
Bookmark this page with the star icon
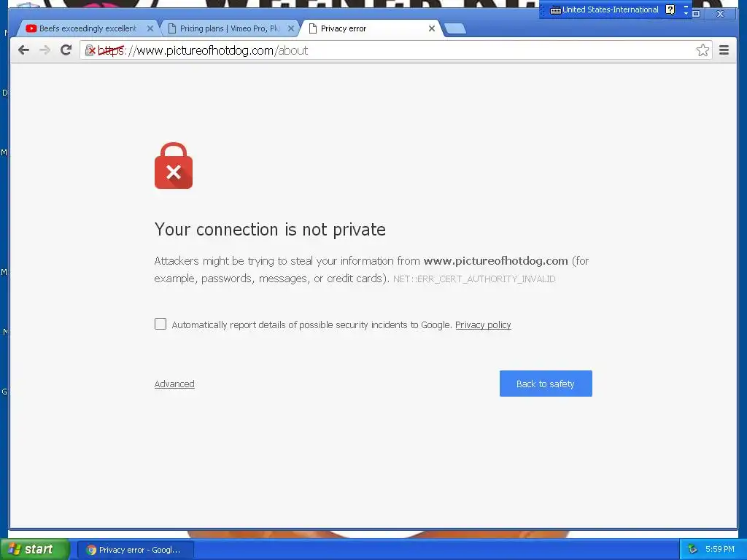tap(703, 50)
